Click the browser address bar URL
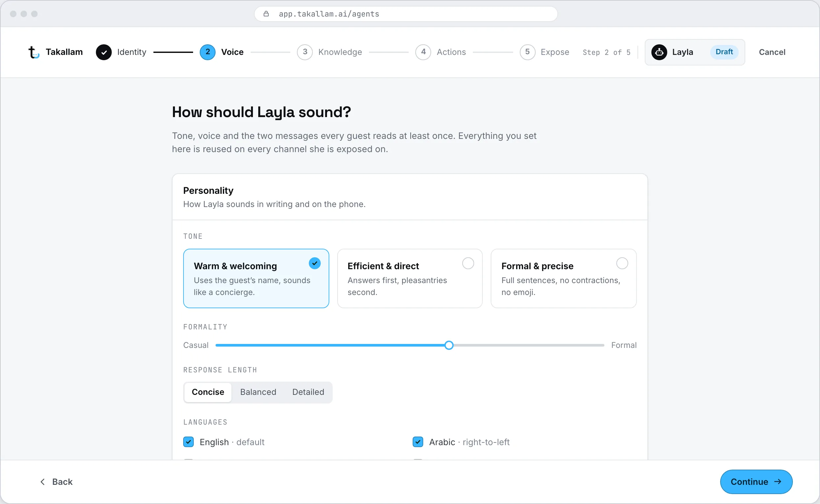Viewport: 820px width, 504px height. pyautogui.click(x=329, y=14)
